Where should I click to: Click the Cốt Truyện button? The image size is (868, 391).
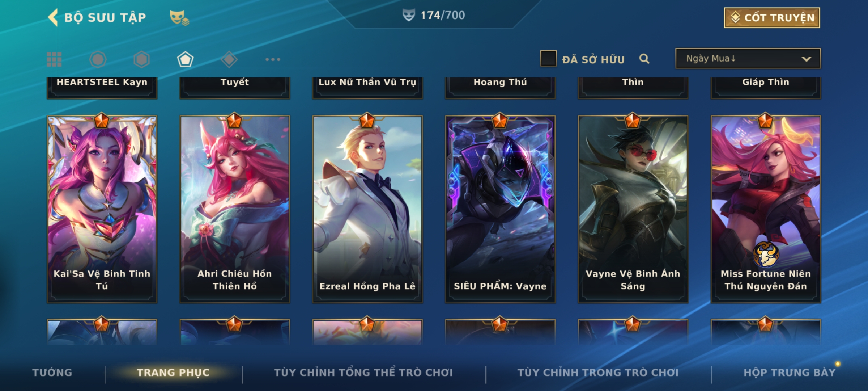[x=772, y=18]
